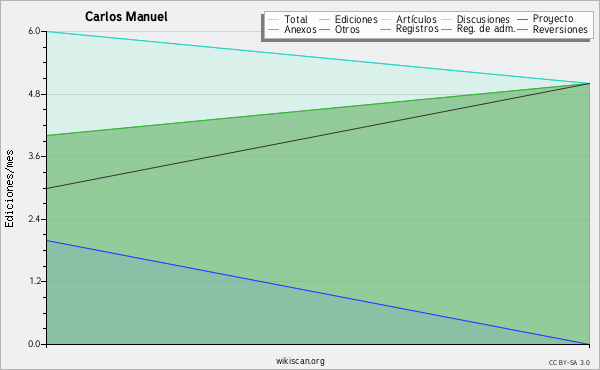The height and width of the screenshot is (370, 600).
Task: Click the Reg. de adm. legend label
Action: click(486, 29)
